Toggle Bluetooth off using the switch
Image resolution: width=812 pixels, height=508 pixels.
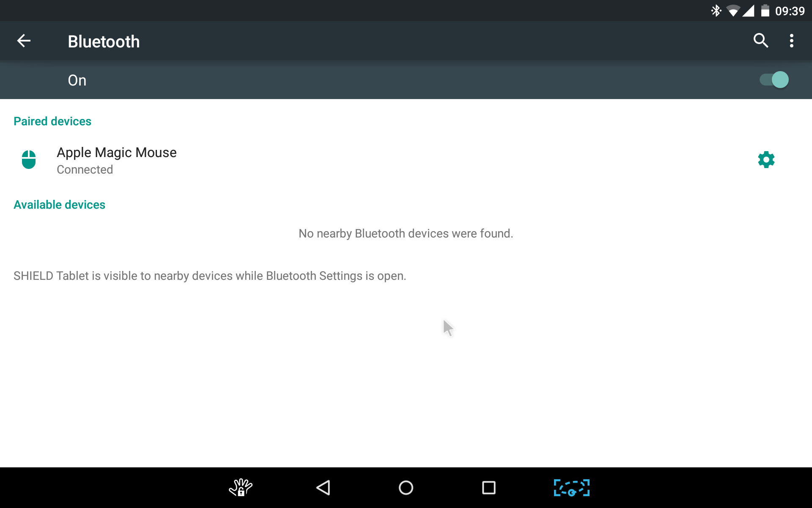click(774, 79)
